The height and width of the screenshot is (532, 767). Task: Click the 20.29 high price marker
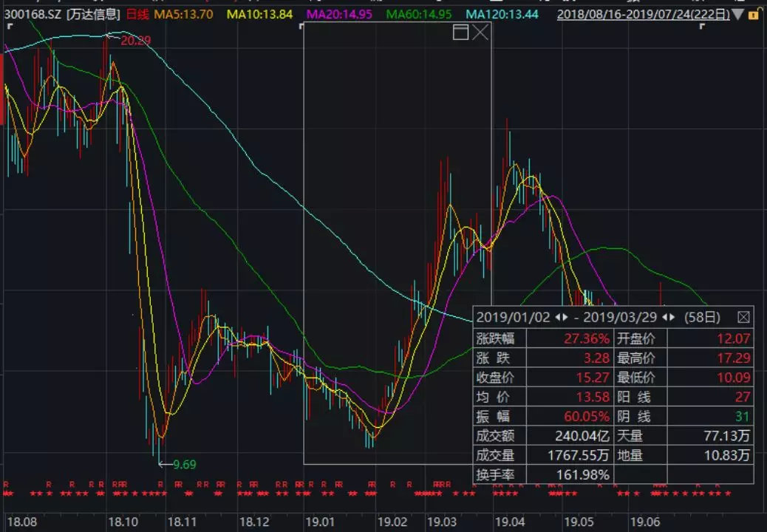point(135,40)
